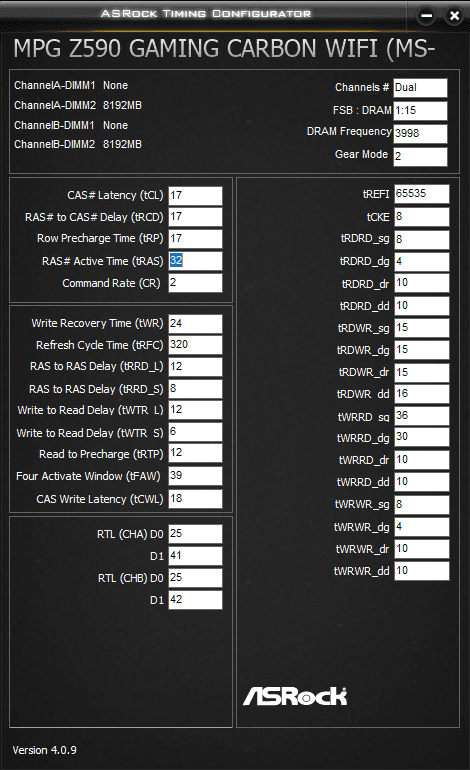Click the Four Activate Window (tFAW) field
This screenshot has width=470, height=770.
point(195,476)
